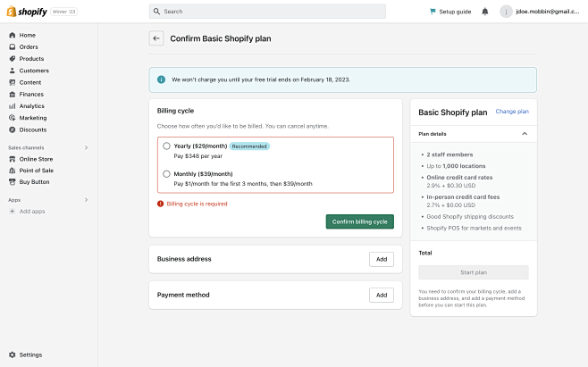This screenshot has height=367, width=588.
Task: Go to Orders in the sidebar
Action: (29, 46)
